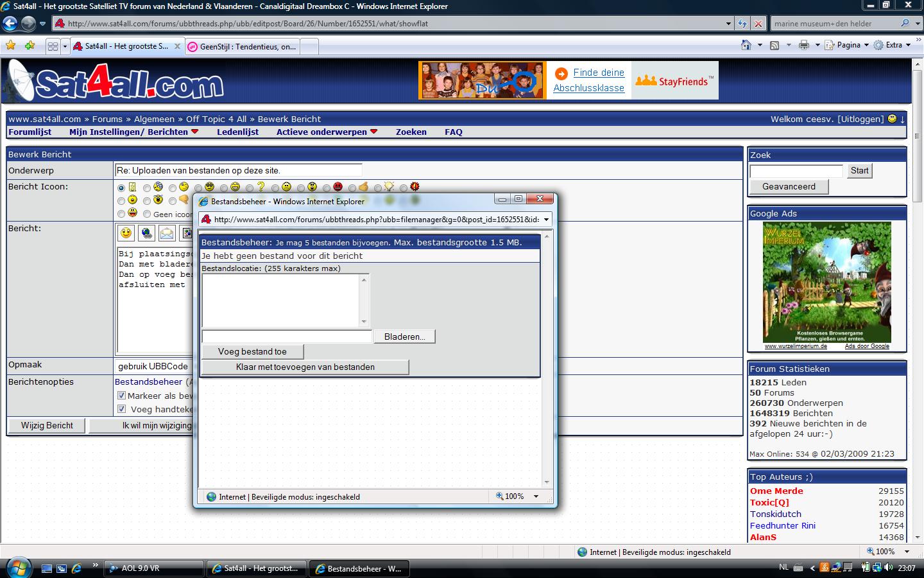The width and height of the screenshot is (924, 578).
Task: Click Klaar met toevoegen van bestanden
Action: pos(305,367)
